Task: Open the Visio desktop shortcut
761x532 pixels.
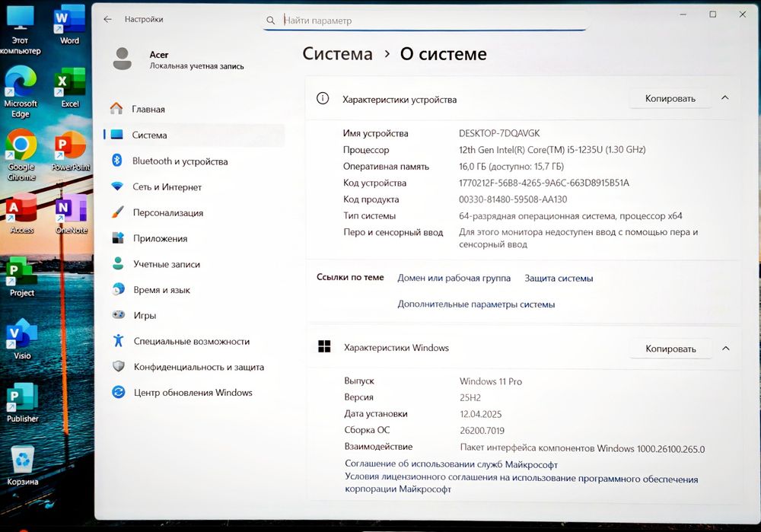Action: 21,339
